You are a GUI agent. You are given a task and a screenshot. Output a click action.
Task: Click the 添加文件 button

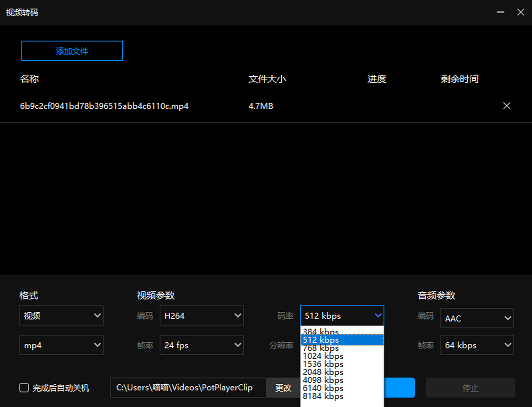point(72,51)
